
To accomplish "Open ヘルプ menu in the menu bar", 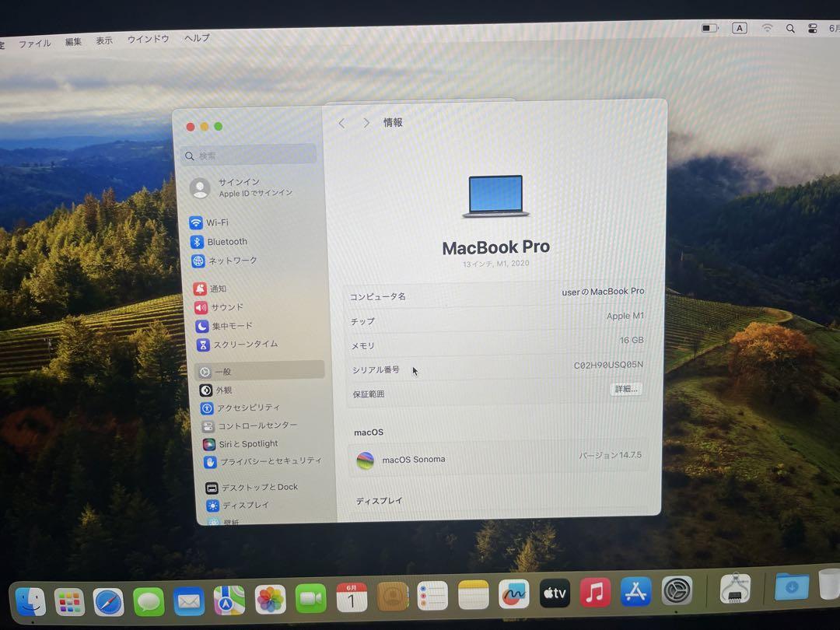I will point(197,38).
